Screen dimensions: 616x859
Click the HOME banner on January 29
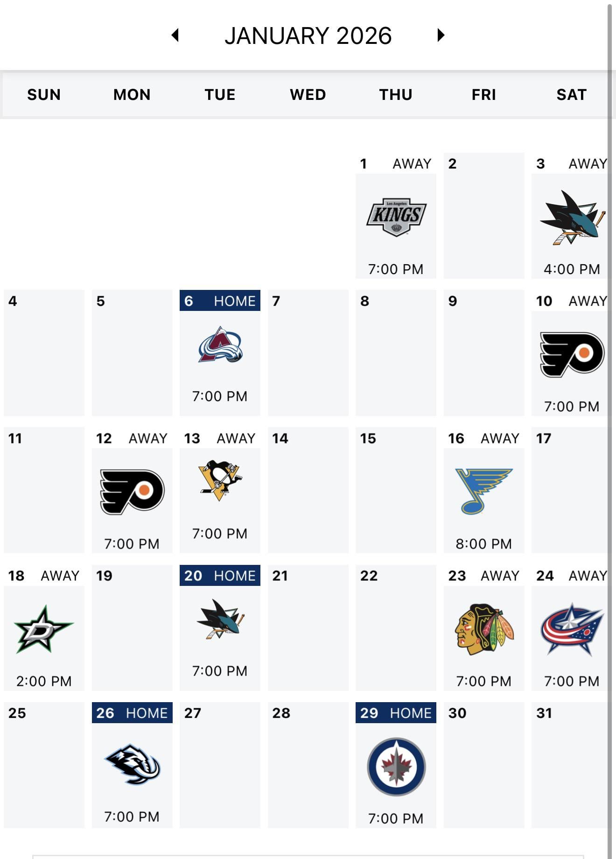[410, 713]
